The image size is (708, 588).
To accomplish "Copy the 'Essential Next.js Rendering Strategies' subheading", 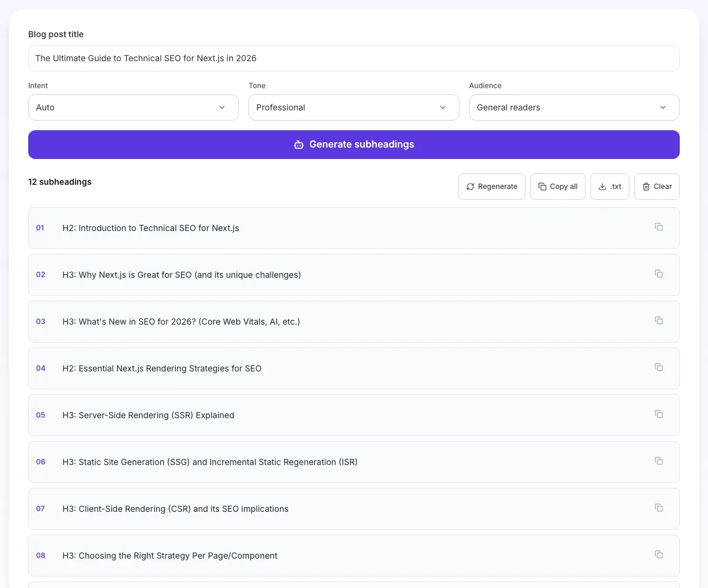I will point(659,367).
